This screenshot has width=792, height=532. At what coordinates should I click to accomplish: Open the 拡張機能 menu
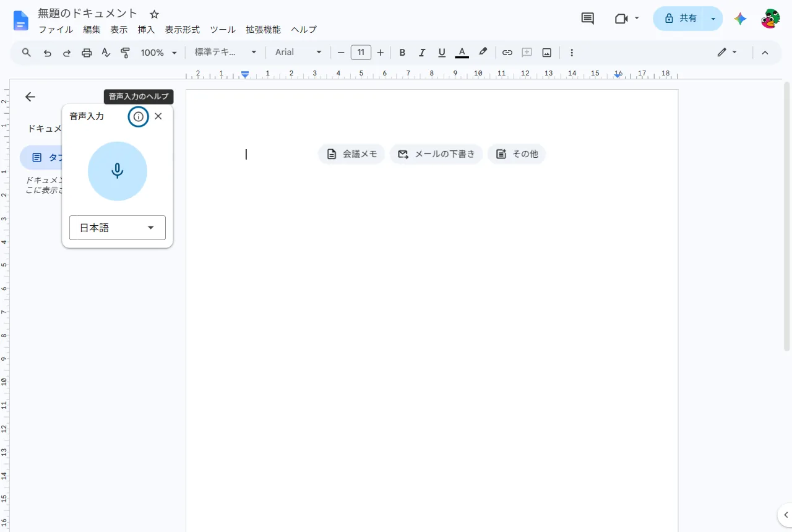tap(263, 30)
